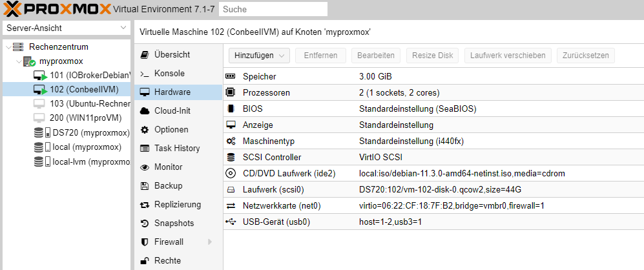Click the host=1-2,usb3=1 USB value
The height and width of the screenshot is (270, 644).
[x=391, y=222]
